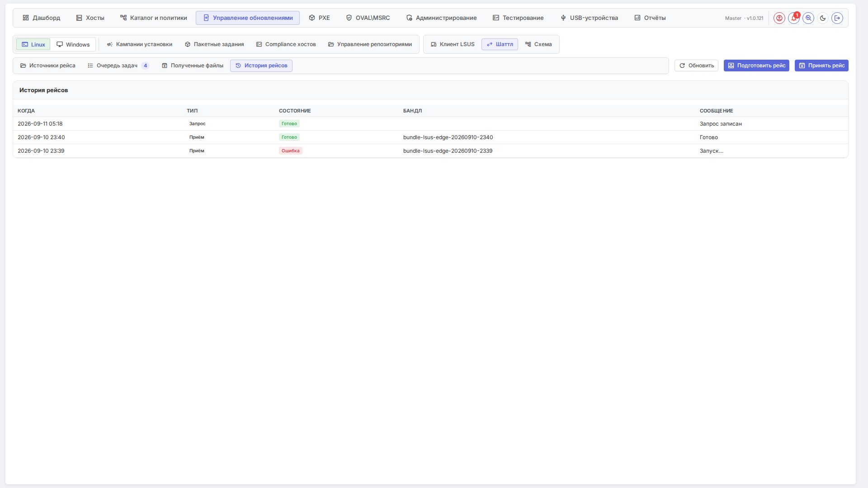
Task: Click the КОГДА column header
Action: point(26,111)
